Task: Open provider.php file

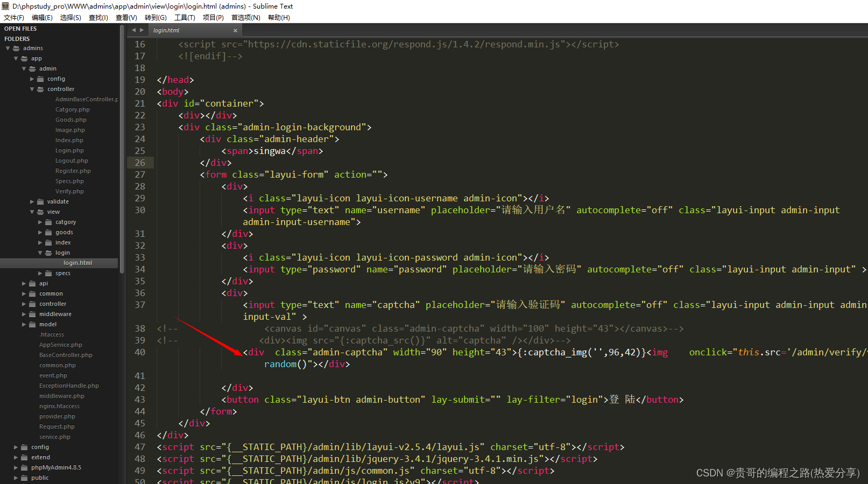Action: pyautogui.click(x=57, y=416)
